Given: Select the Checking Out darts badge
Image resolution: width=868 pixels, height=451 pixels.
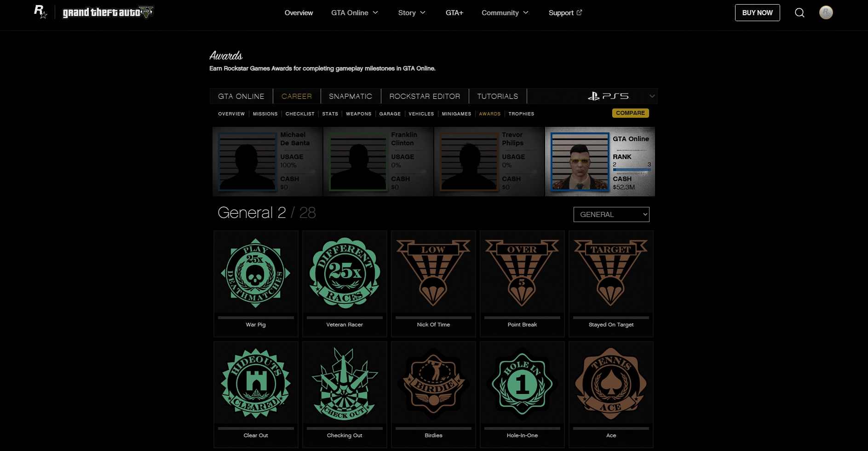Looking at the screenshot, I should [x=345, y=383].
